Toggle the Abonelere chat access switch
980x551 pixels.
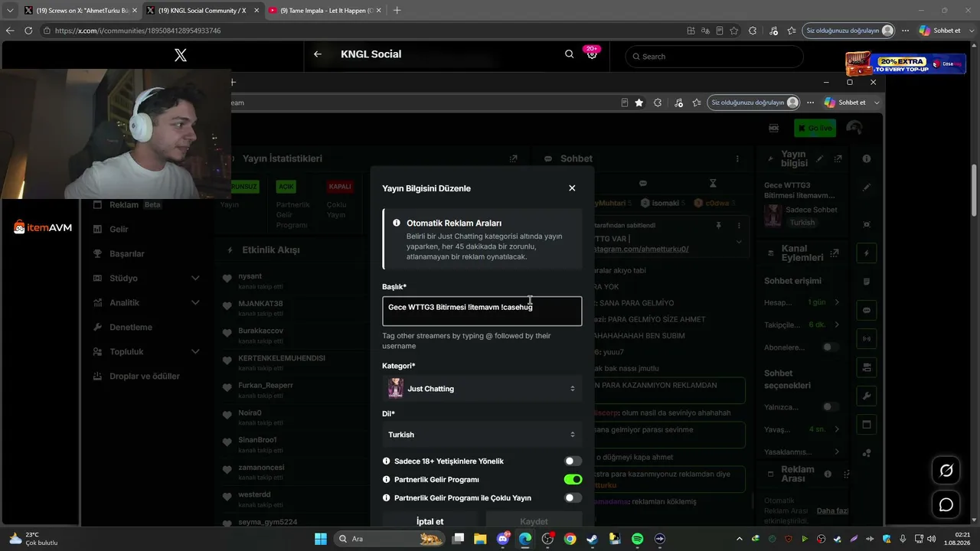pos(830,347)
